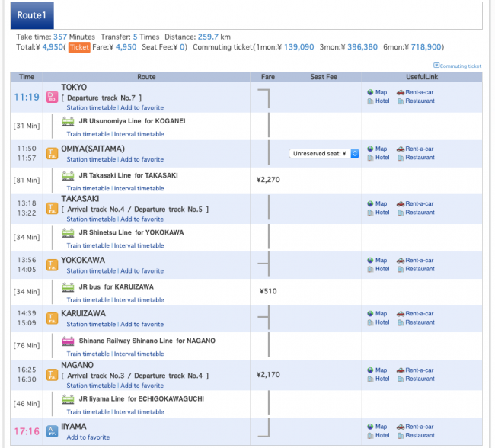This screenshot has width=495, height=448.
Task: Click the 3mon price ¥396,380
Action: tap(362, 47)
